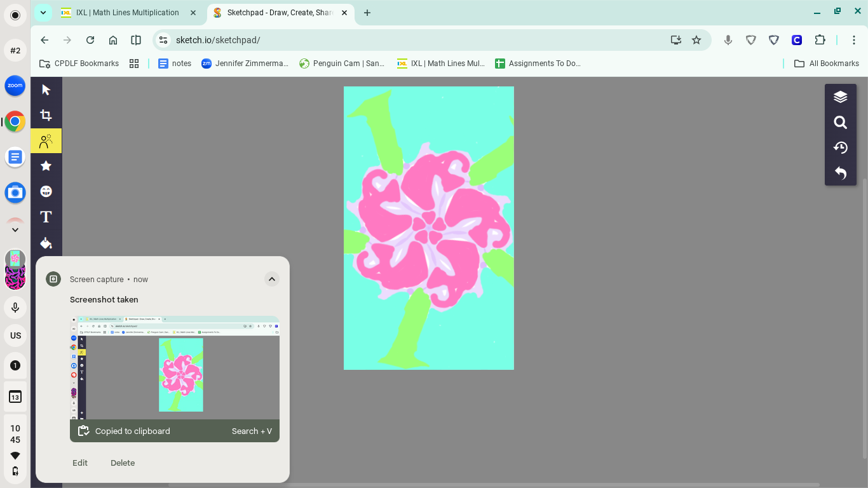Open the blue C extension icon
This screenshot has width=868, height=488.
click(797, 40)
